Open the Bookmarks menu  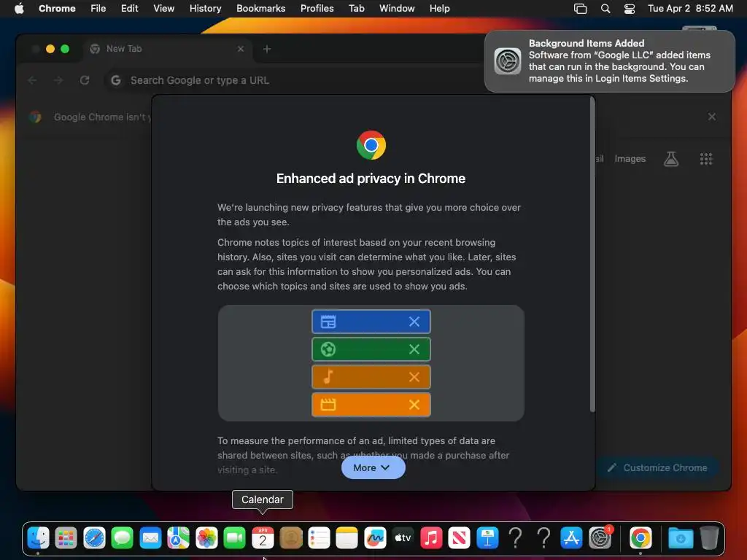tap(260, 8)
